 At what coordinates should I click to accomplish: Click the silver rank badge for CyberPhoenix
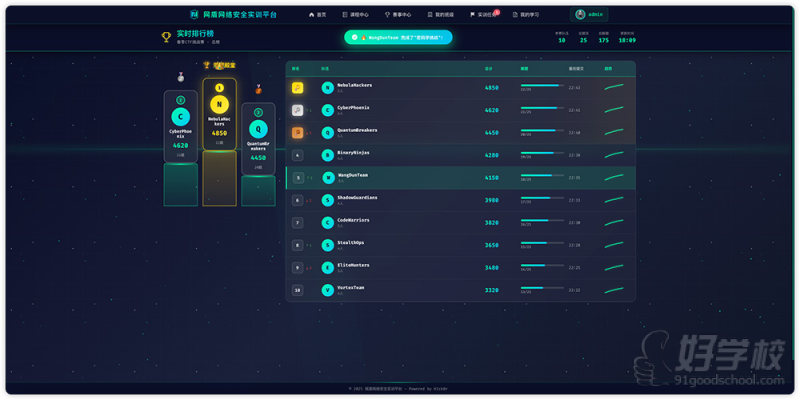(x=298, y=110)
